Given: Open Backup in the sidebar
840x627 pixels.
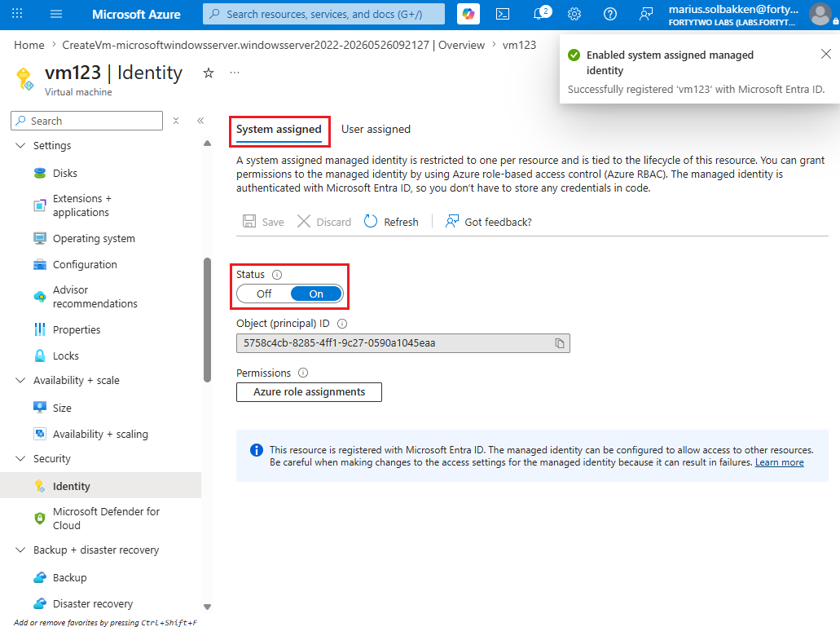Looking at the screenshot, I should [x=69, y=578].
